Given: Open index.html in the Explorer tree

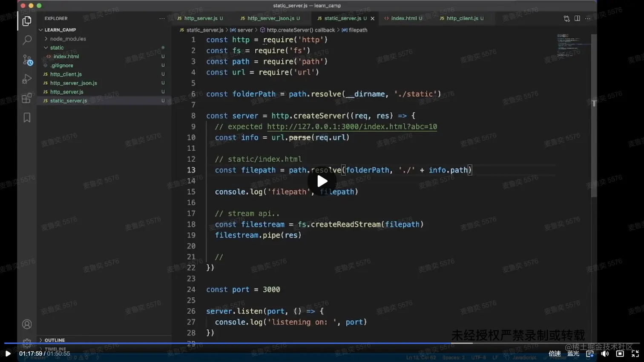Looking at the screenshot, I should 66,57.
